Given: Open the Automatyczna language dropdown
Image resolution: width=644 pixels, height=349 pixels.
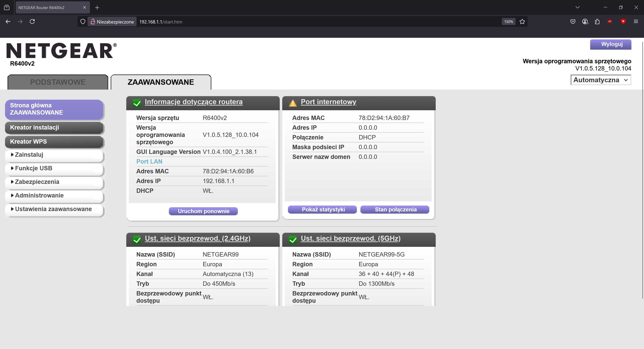Looking at the screenshot, I should coord(601,80).
